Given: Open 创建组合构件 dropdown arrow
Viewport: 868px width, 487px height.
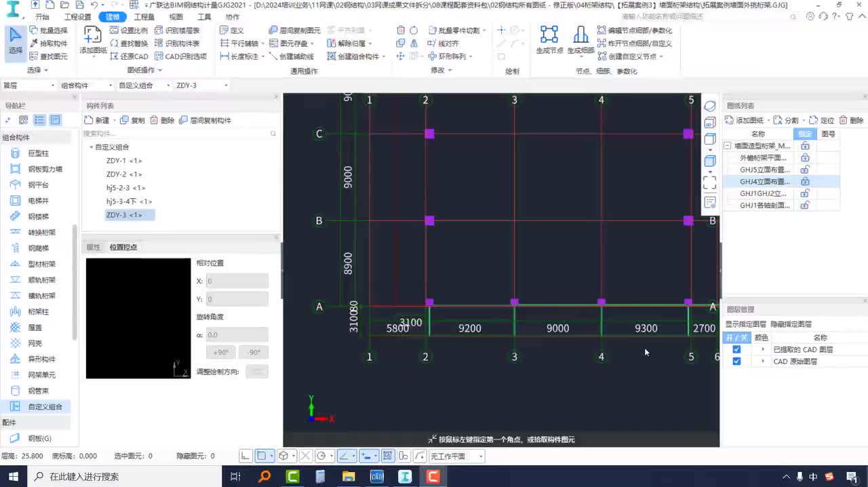Looking at the screenshot, I should tap(384, 57).
